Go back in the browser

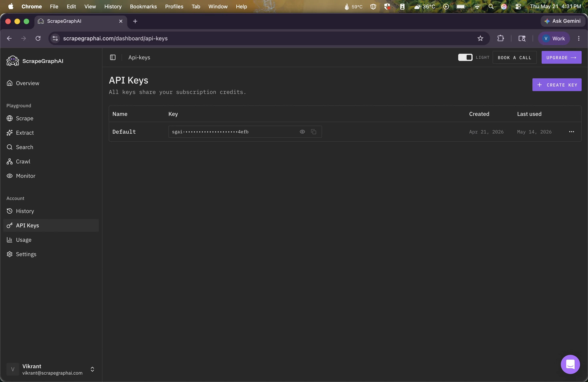tap(9, 39)
